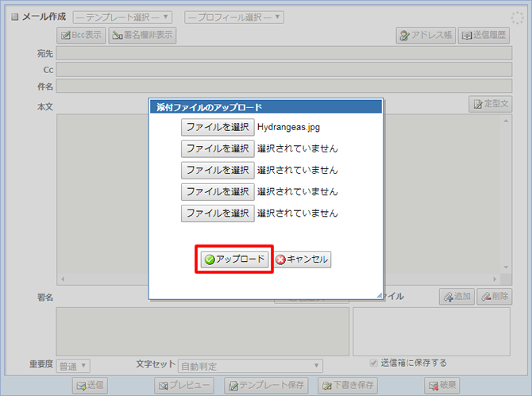The height and width of the screenshot is (396, 532).
Task: Click body horizontal scrollbar left arrow
Action: (x=63, y=279)
